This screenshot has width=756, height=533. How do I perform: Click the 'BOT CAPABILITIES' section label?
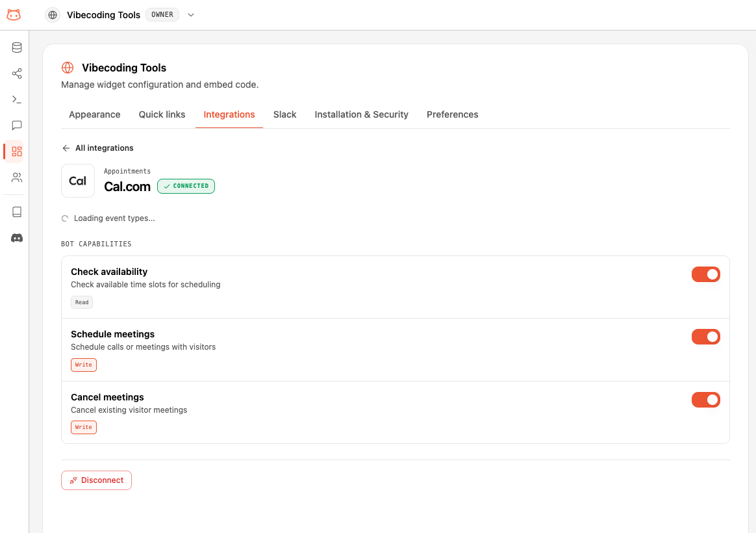pyautogui.click(x=96, y=244)
